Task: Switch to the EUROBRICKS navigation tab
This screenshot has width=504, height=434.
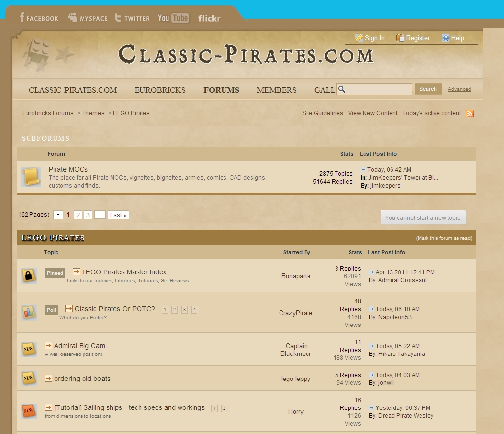Action: tap(160, 90)
